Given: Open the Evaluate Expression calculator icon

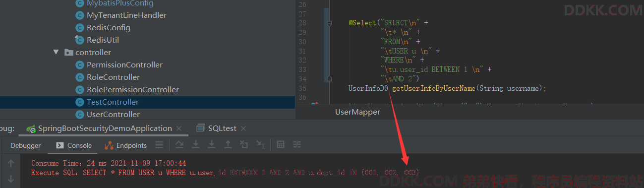Looking at the screenshot, I should (x=281, y=145).
